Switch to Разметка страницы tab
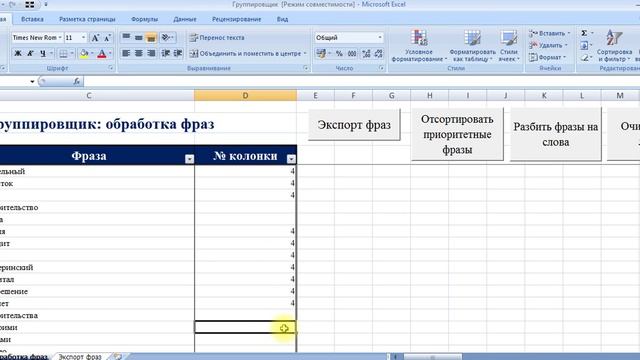 [87, 19]
